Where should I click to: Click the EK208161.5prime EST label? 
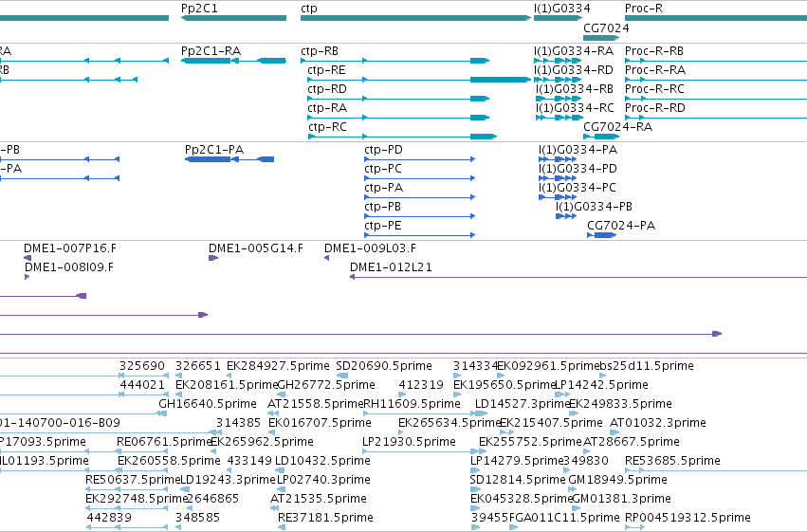(x=227, y=385)
